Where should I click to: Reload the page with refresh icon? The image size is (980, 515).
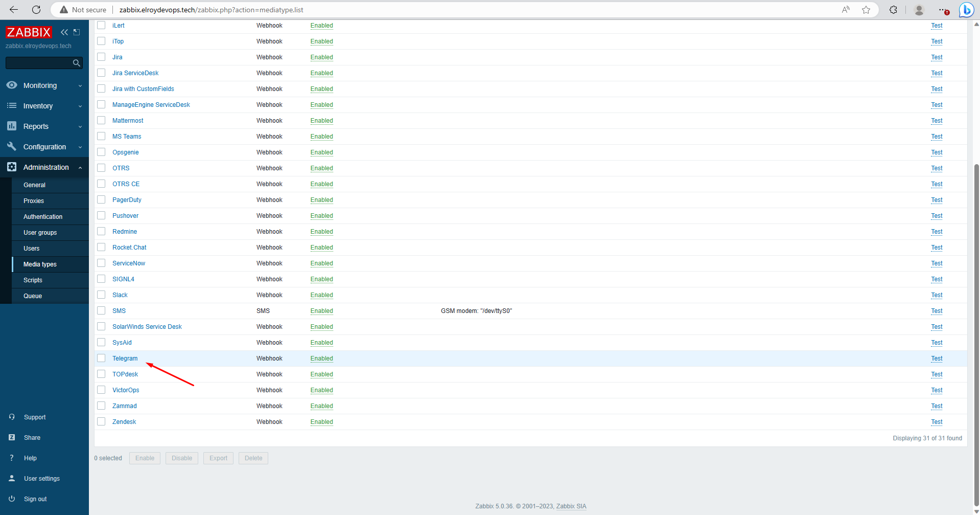click(x=36, y=10)
